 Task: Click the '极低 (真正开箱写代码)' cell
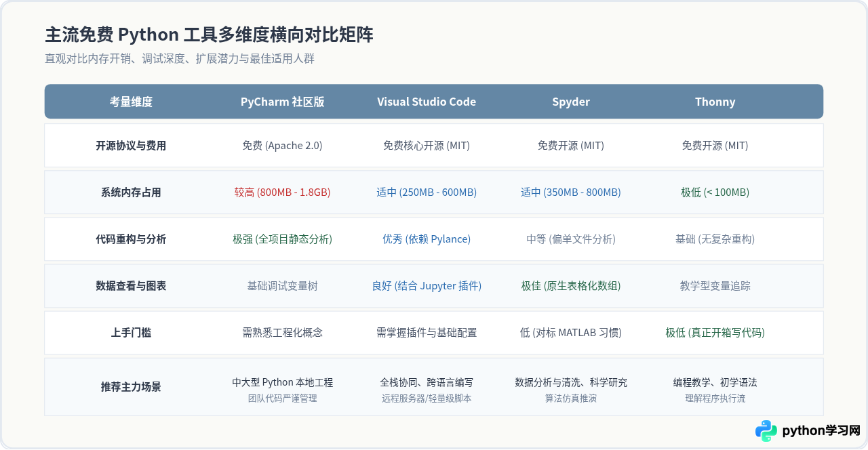coord(715,333)
